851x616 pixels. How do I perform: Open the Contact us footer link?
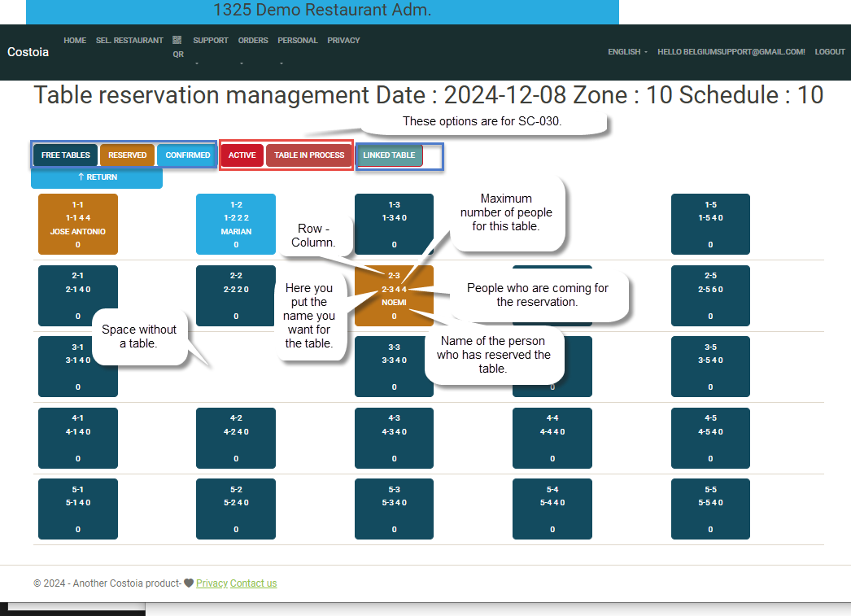point(253,583)
